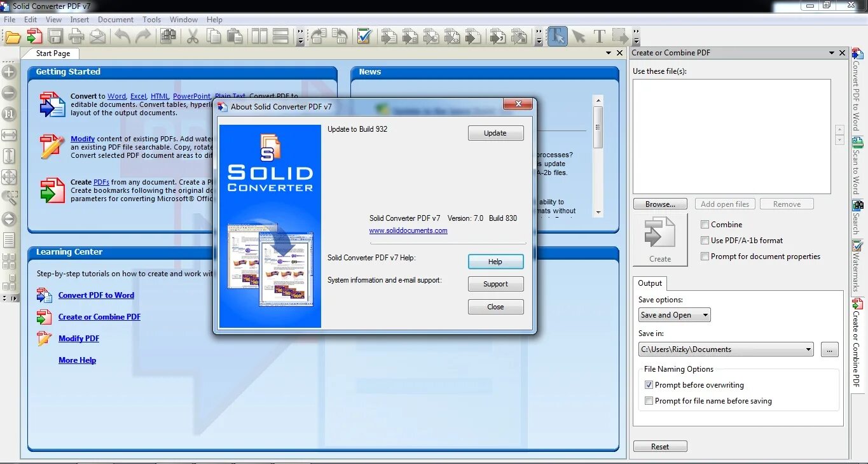Click the Find binoculars-style toolbar icon
Image resolution: width=868 pixels, height=464 pixels.
168,36
